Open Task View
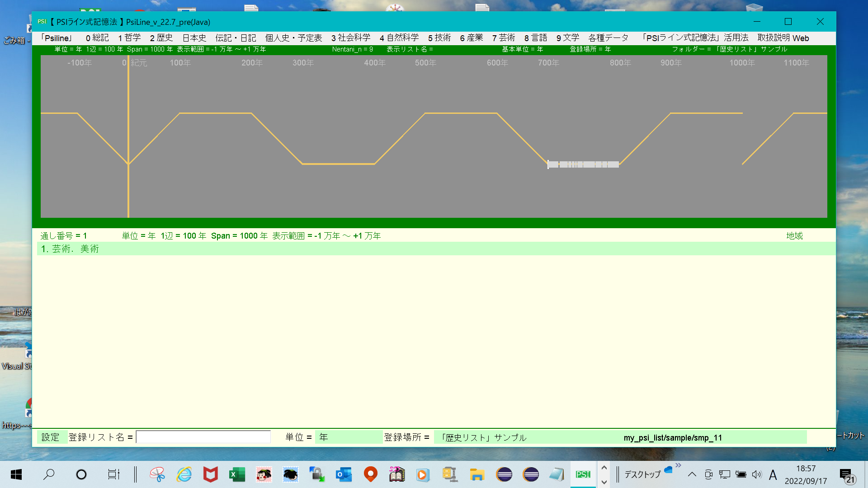Viewport: 868px width, 488px height. (x=113, y=474)
